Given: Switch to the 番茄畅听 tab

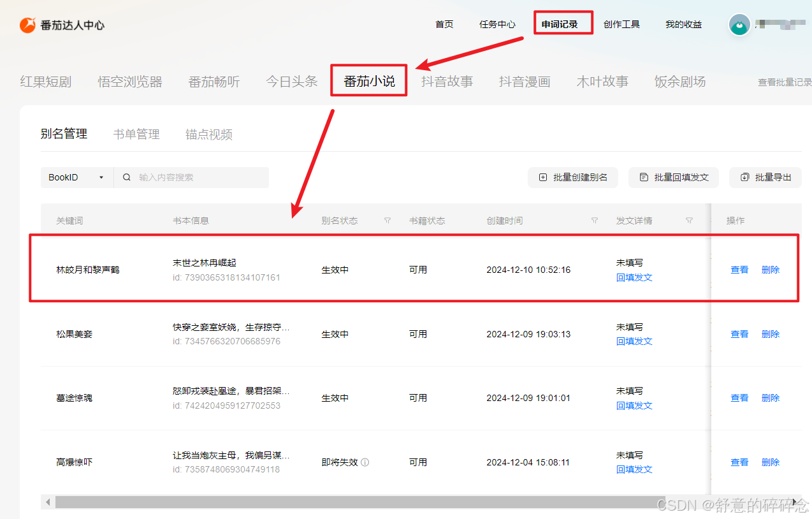Looking at the screenshot, I should (214, 82).
